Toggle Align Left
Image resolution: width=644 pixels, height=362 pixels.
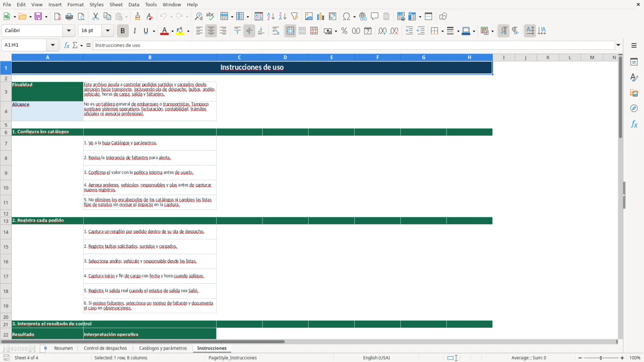pyautogui.click(x=199, y=31)
